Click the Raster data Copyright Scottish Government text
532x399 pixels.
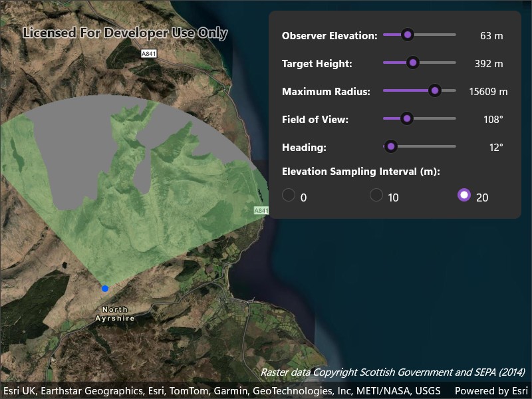point(393,372)
